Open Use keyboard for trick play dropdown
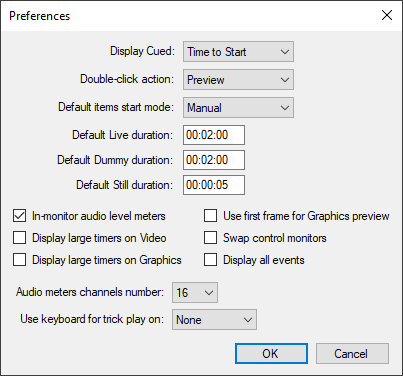 pos(214,320)
